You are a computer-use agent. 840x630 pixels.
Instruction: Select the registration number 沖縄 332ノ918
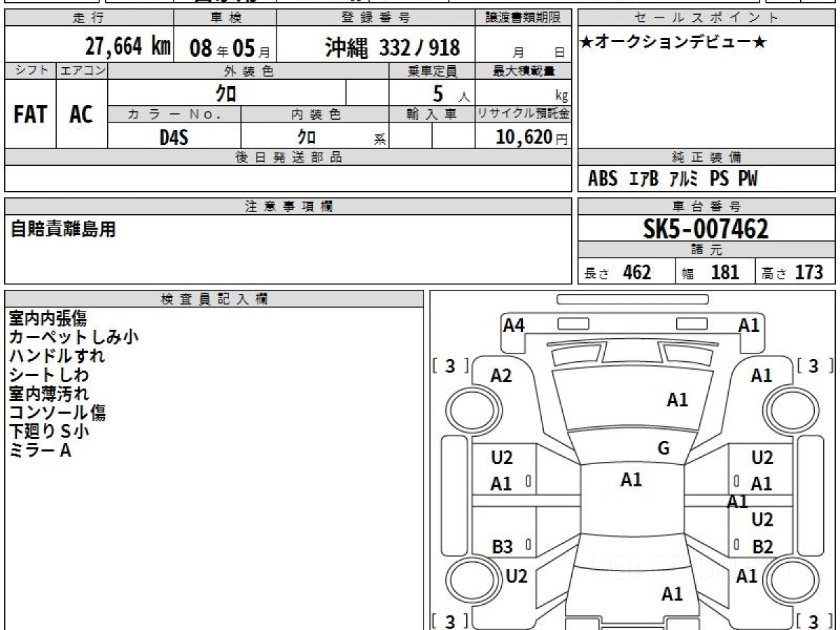[x=393, y=48]
